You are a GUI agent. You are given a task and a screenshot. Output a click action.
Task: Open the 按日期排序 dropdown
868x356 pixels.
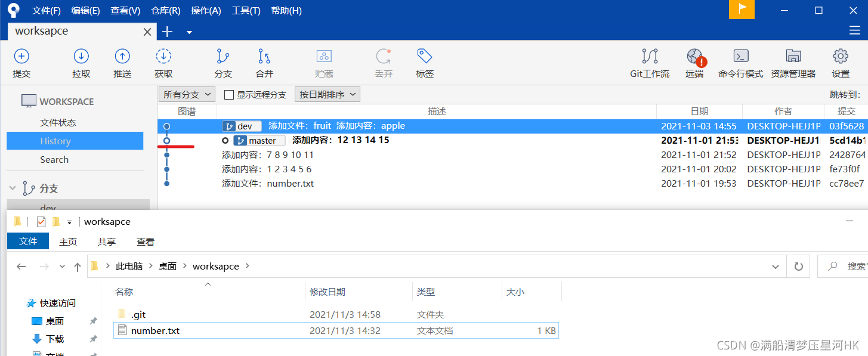tap(327, 94)
